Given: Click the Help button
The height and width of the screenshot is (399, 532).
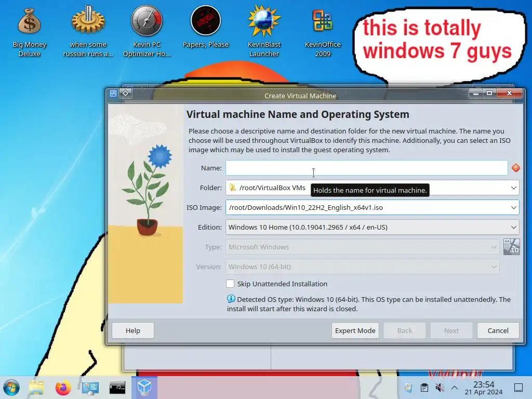Looking at the screenshot, I should point(133,330).
